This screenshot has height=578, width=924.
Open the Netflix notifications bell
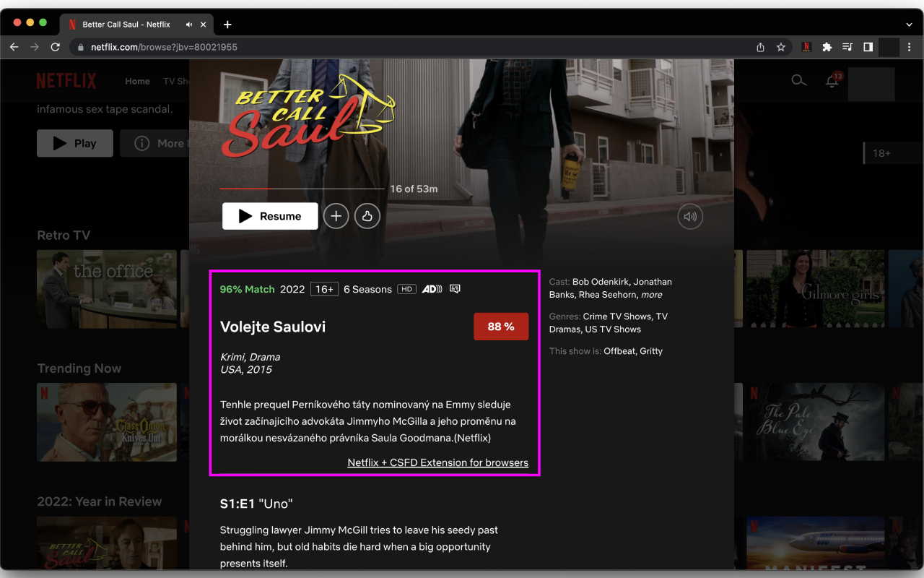[x=832, y=82]
